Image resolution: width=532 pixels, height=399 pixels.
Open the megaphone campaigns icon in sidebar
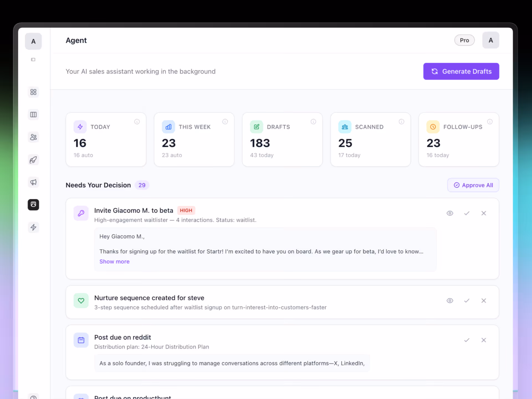pos(33,182)
